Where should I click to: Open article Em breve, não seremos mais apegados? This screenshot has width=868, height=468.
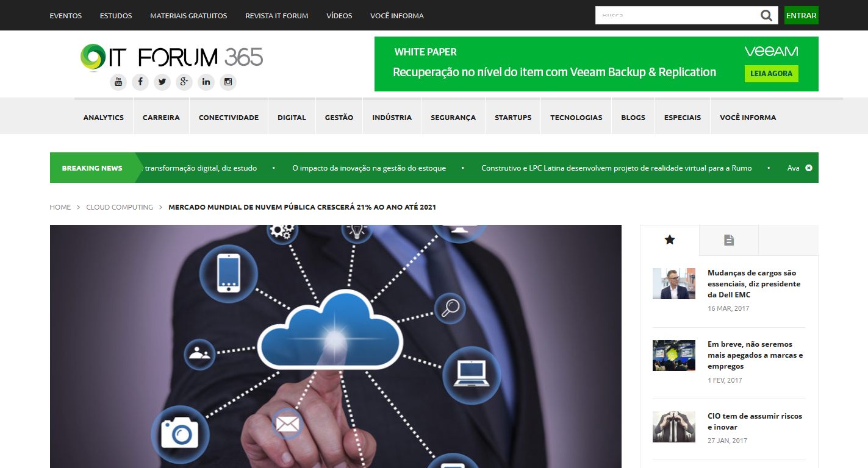(x=755, y=355)
